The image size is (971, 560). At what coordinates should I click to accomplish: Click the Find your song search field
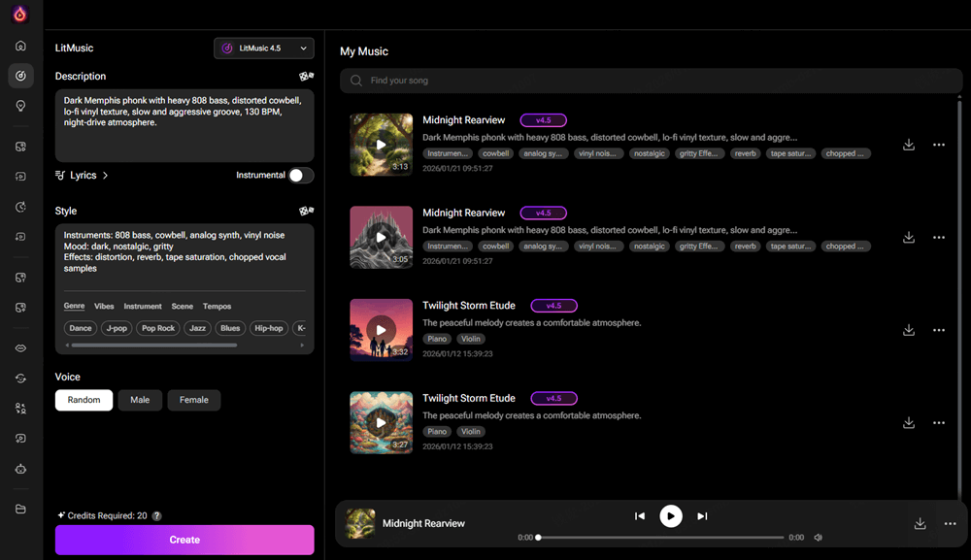pos(651,81)
